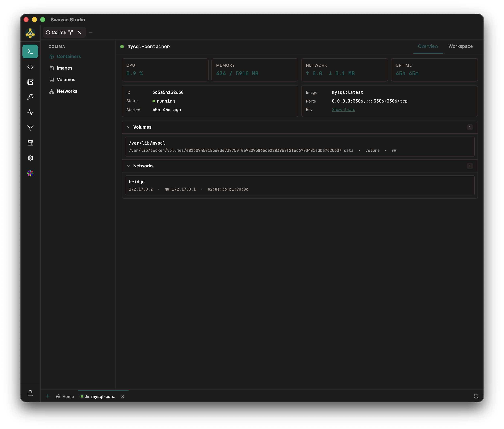Select the funnel filter sidebar icon

[x=30, y=127]
